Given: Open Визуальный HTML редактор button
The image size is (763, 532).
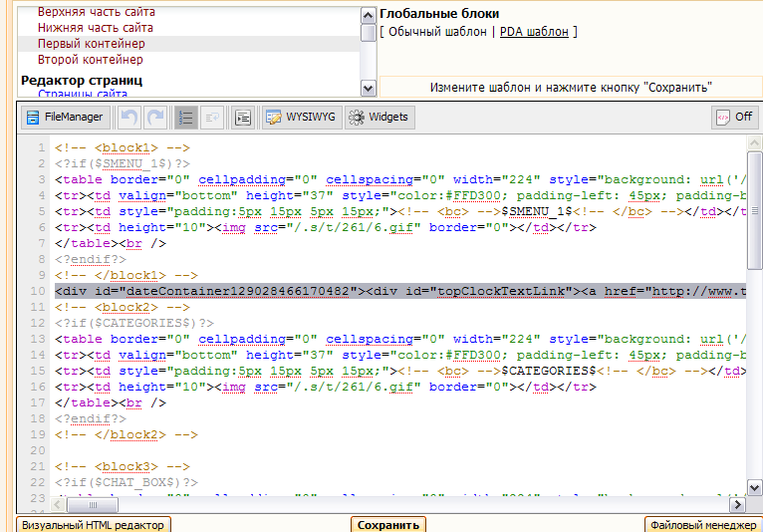Looking at the screenshot, I should (x=94, y=524).
